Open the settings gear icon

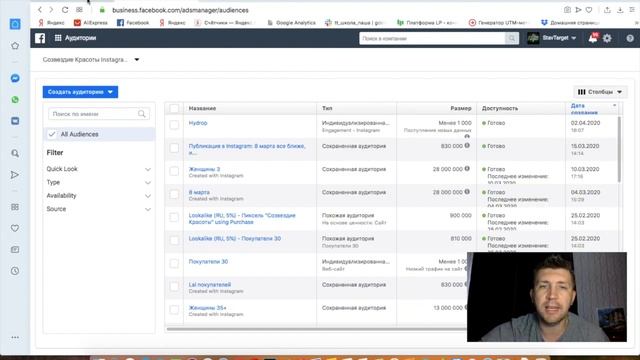[x=607, y=38]
